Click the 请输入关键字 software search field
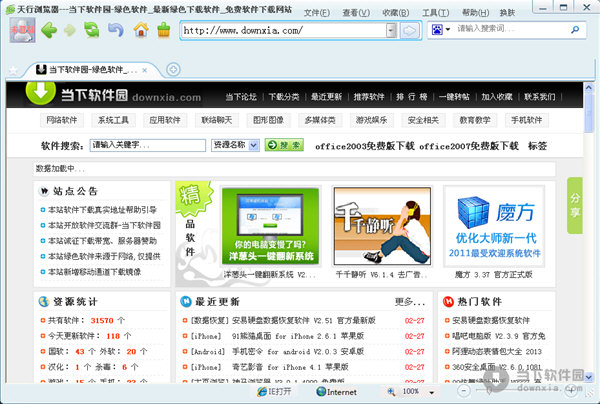Image resolution: width=600 pixels, height=404 pixels. click(x=148, y=145)
